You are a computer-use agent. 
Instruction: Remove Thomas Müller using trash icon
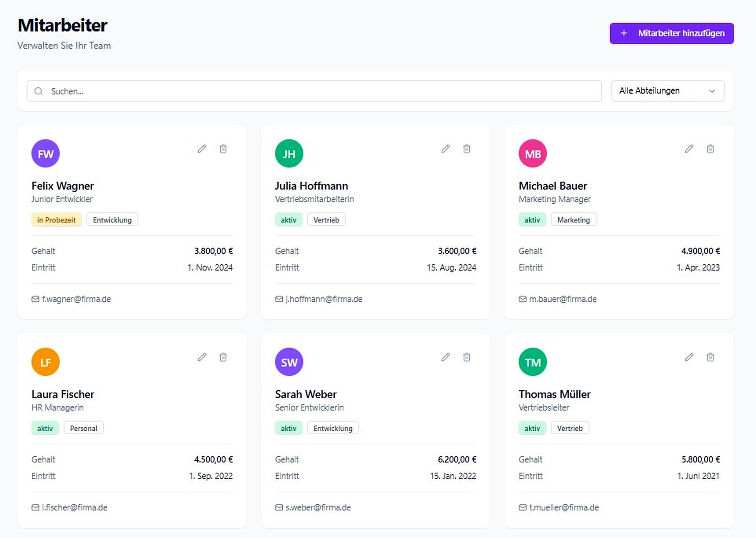[x=710, y=357]
